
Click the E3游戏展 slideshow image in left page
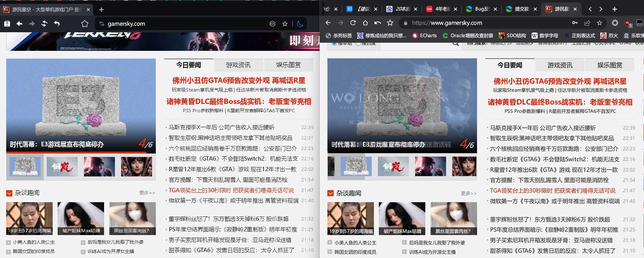pyautogui.click(x=81, y=105)
